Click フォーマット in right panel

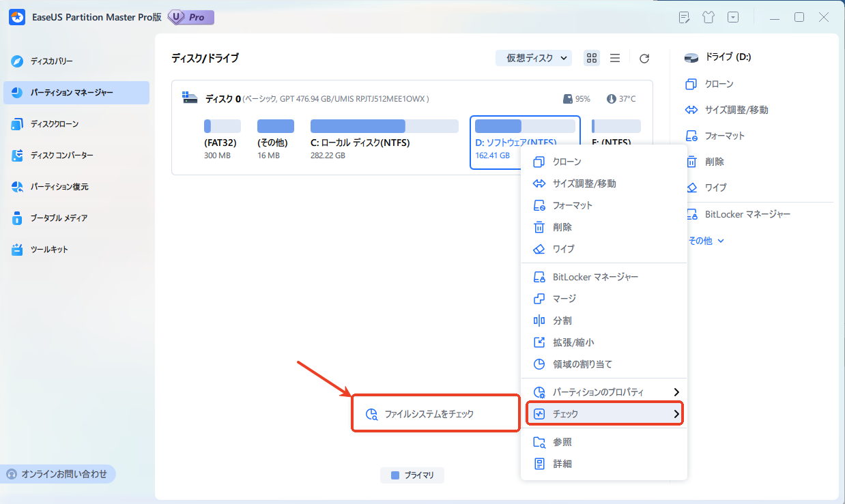pos(715,136)
